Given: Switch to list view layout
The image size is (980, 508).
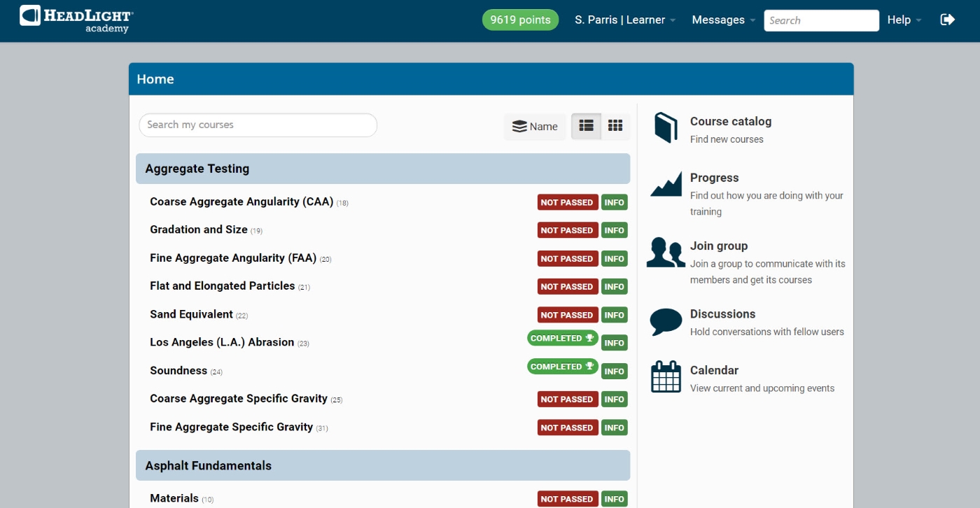Looking at the screenshot, I should (586, 126).
